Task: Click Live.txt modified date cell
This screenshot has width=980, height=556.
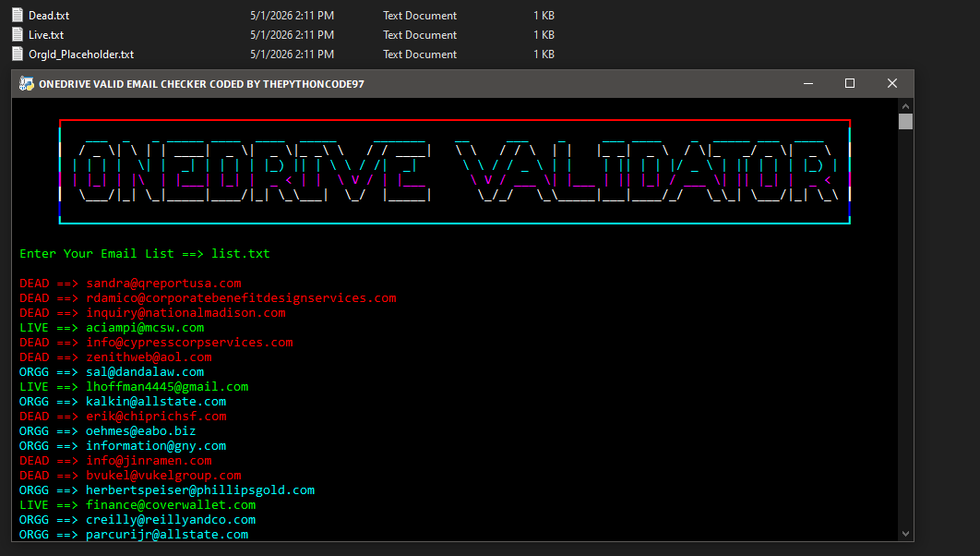Action: [x=292, y=35]
